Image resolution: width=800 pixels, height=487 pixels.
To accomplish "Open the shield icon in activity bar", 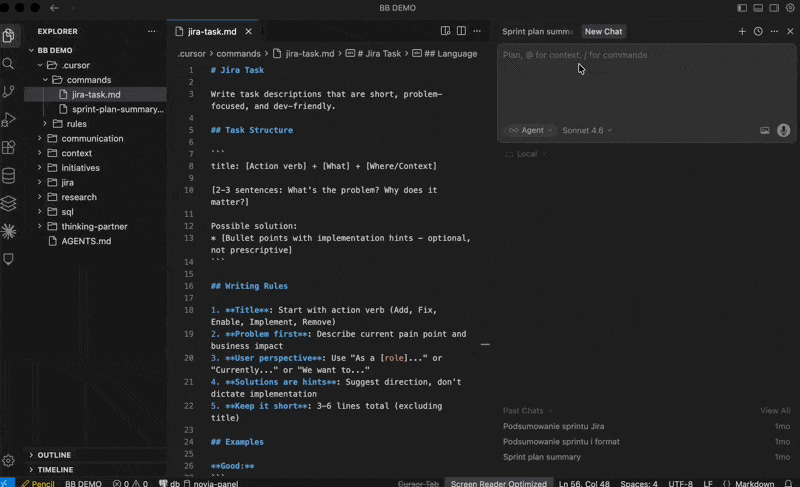I will [9, 259].
